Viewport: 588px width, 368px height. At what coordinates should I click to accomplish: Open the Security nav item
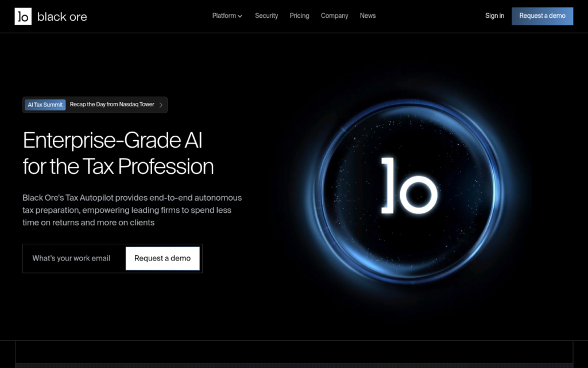266,16
